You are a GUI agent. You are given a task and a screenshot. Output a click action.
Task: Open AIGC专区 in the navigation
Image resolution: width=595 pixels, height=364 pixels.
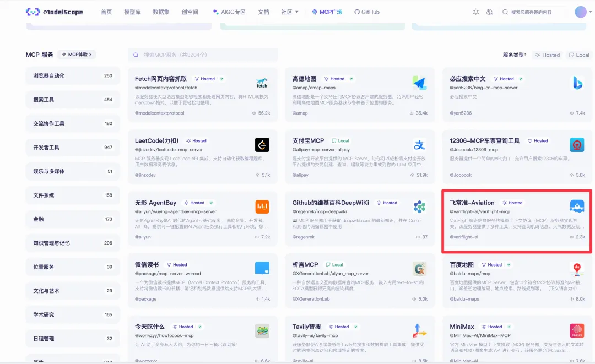pos(229,12)
